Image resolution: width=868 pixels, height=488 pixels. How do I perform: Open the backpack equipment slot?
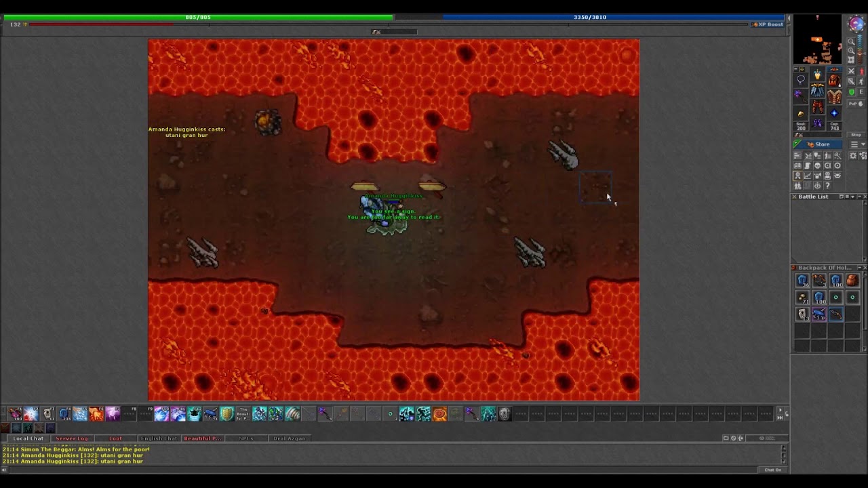[834, 80]
